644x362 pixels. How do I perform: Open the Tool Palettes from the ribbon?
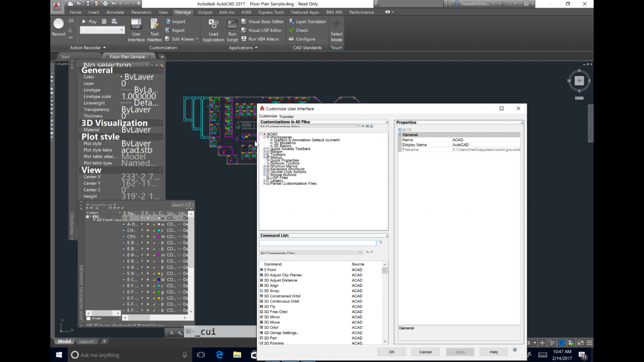click(x=154, y=29)
